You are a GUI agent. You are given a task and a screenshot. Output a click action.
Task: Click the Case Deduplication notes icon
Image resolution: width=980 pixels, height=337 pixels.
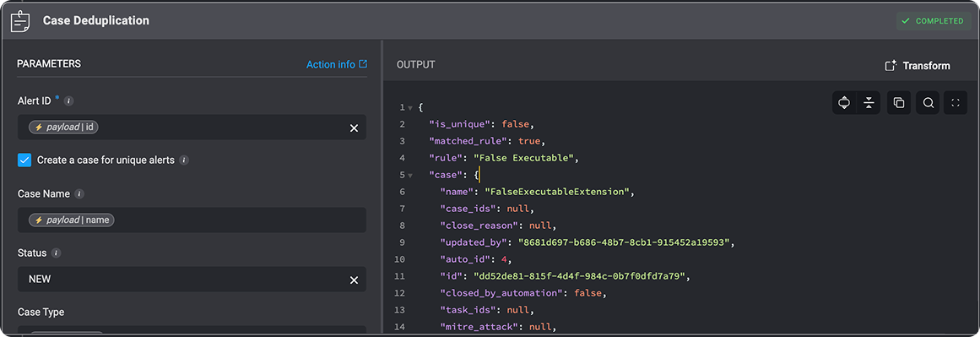[x=20, y=21]
